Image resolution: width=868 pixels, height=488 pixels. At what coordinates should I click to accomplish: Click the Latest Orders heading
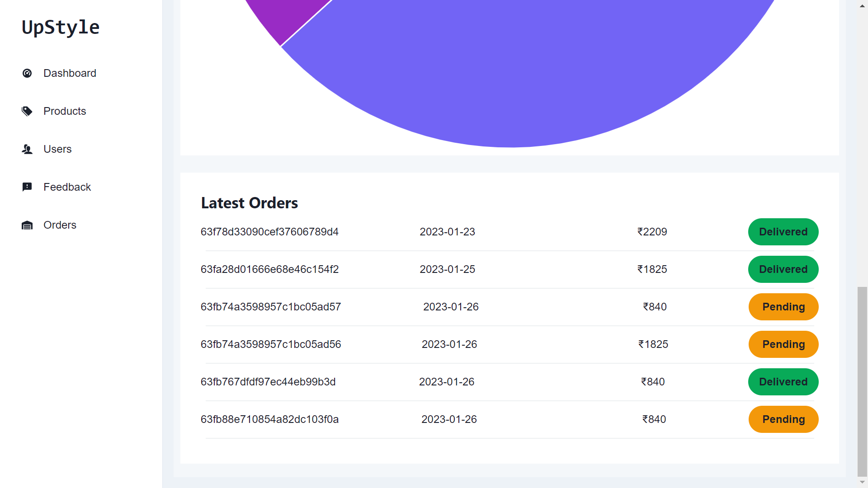[x=249, y=203]
